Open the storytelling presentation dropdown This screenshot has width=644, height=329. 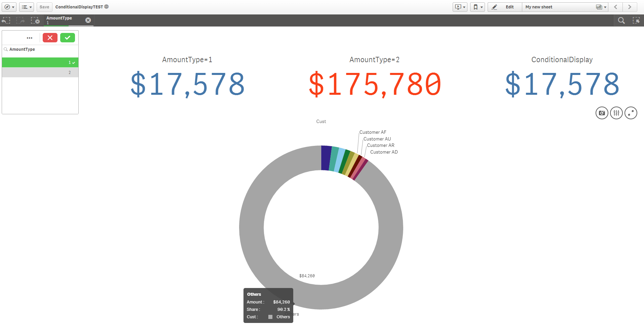pos(460,7)
